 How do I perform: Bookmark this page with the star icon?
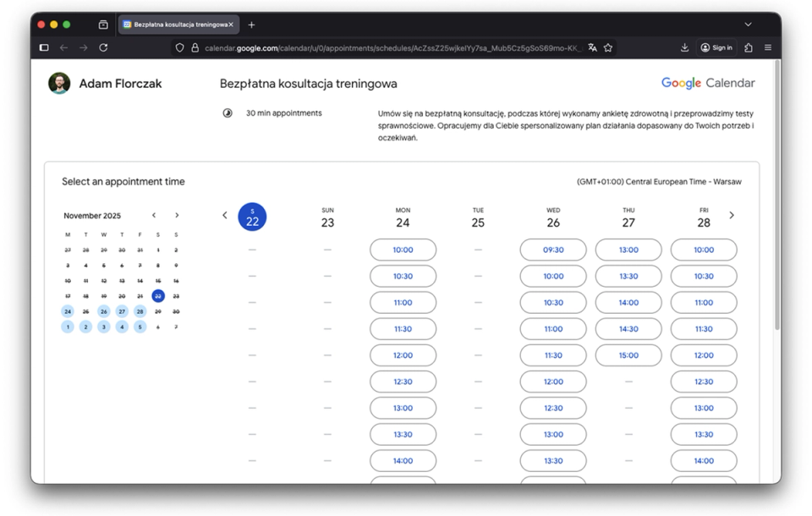point(608,47)
